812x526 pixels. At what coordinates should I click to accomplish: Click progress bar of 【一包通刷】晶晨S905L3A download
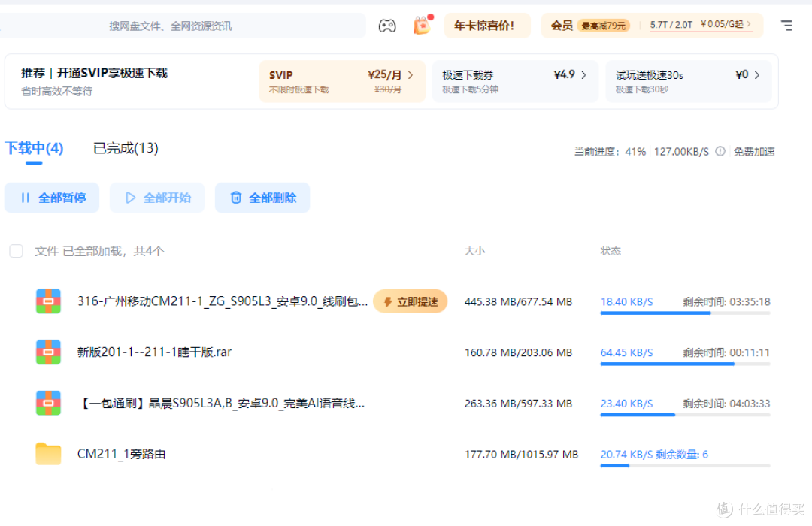[x=685, y=415]
